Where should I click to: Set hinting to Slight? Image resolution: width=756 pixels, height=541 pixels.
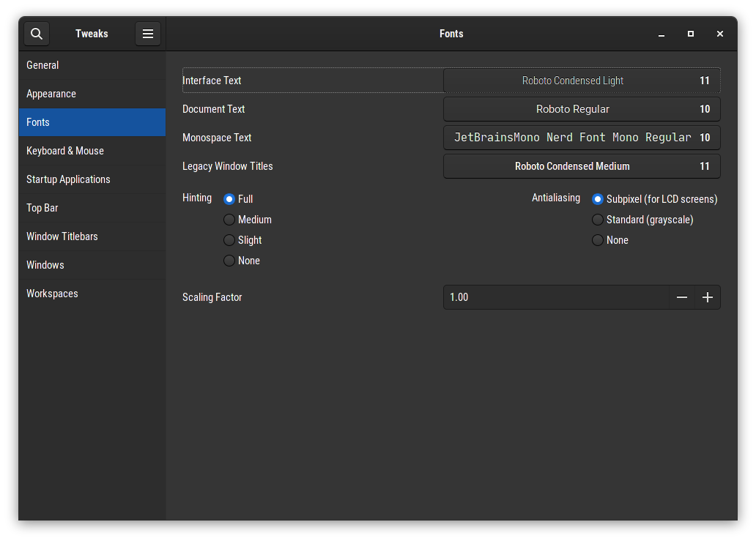229,240
